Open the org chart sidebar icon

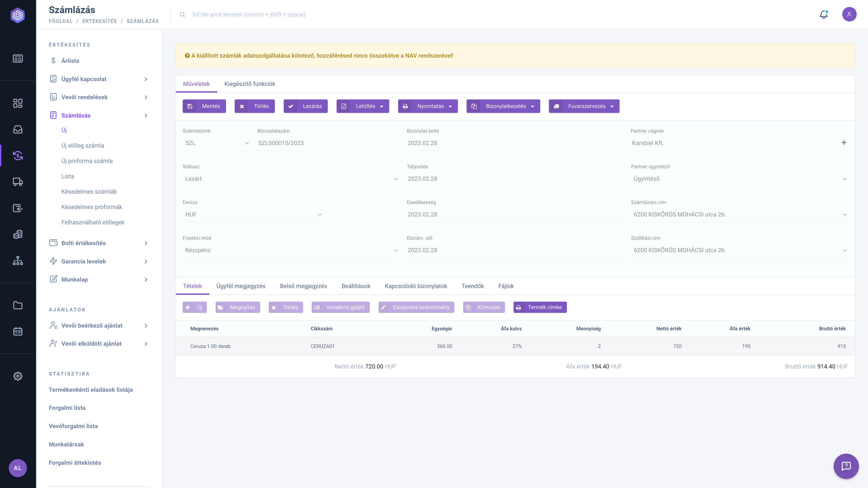[x=18, y=261]
